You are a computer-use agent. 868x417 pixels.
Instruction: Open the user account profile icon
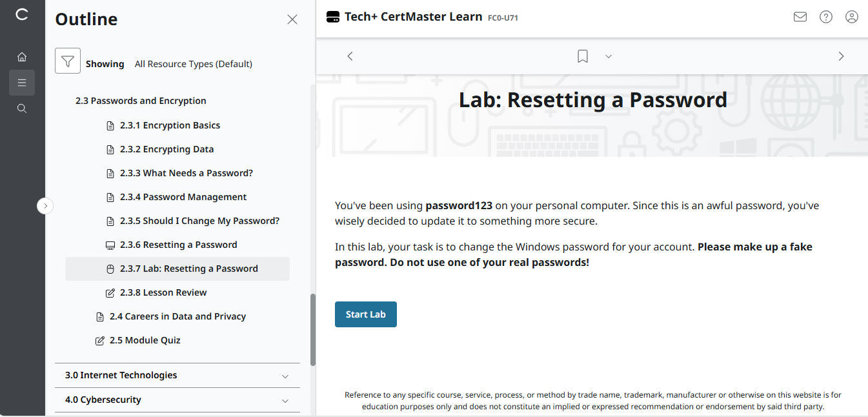coord(852,17)
